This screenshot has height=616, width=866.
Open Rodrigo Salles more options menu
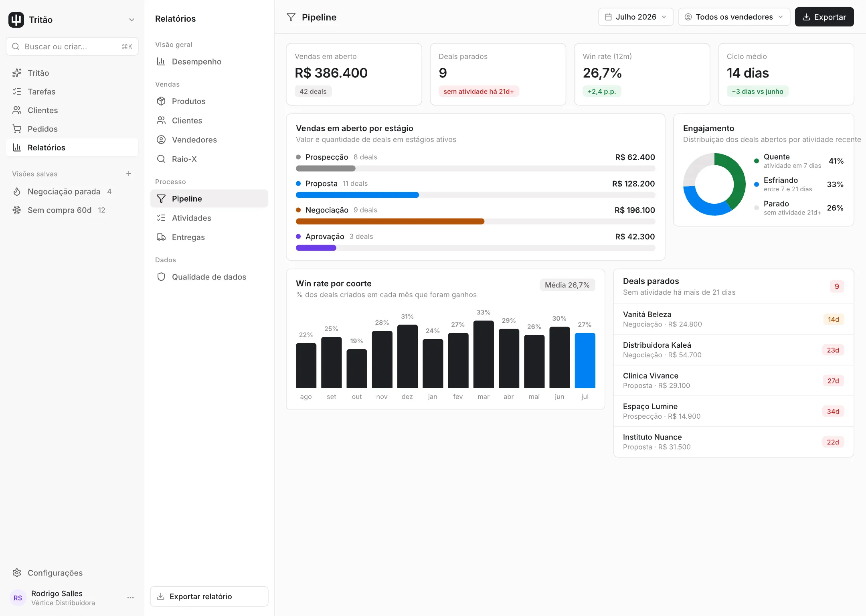(130, 598)
